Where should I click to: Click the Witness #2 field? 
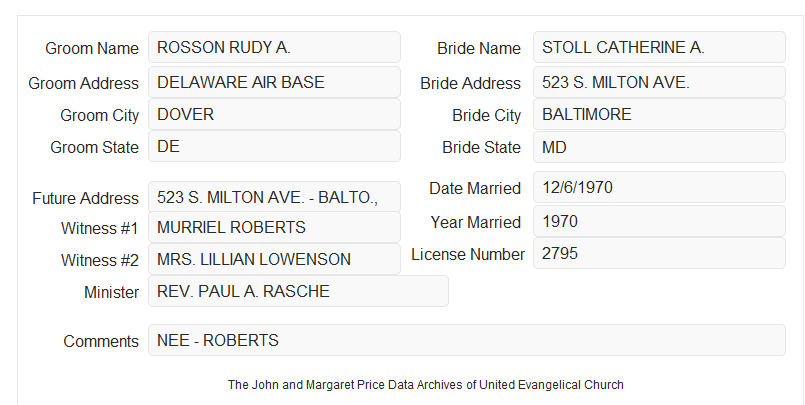tap(274, 259)
